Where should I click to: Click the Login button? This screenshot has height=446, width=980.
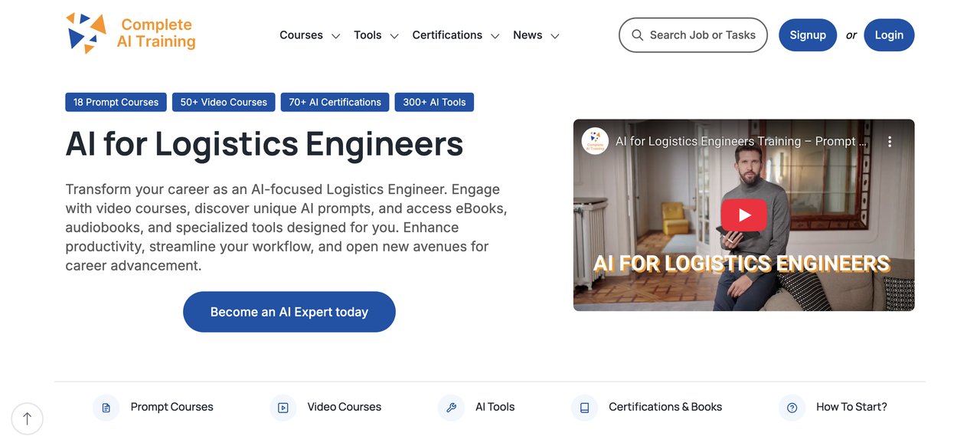(x=889, y=35)
